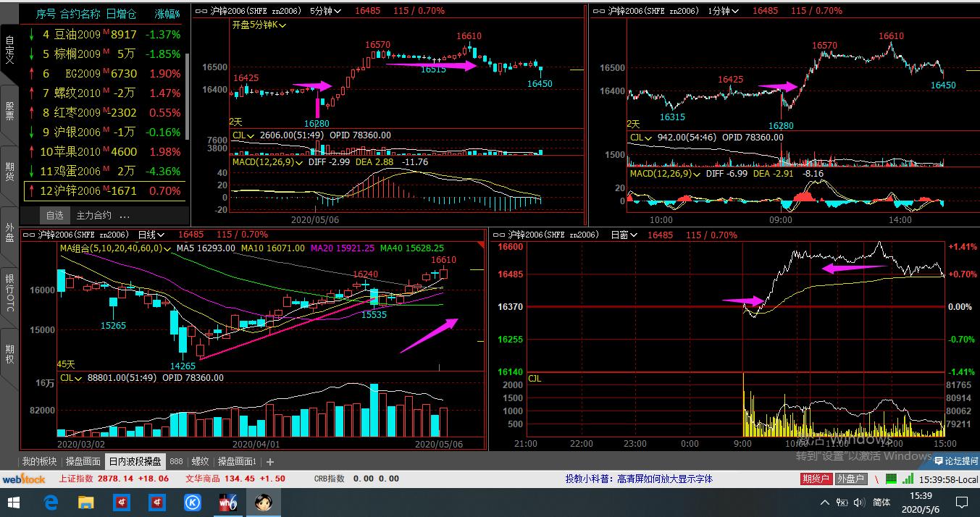This screenshot has width=980, height=517.
Task: Expand MA组合 indicator dropdown in daily chart
Action: pos(115,248)
